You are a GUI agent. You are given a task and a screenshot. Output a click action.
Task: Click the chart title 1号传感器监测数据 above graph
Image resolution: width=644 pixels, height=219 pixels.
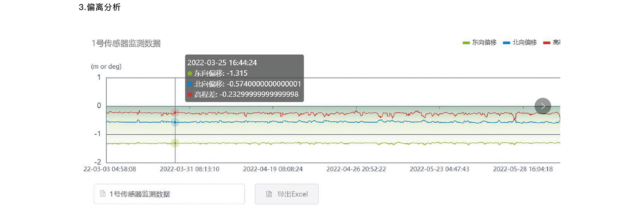coord(126,43)
